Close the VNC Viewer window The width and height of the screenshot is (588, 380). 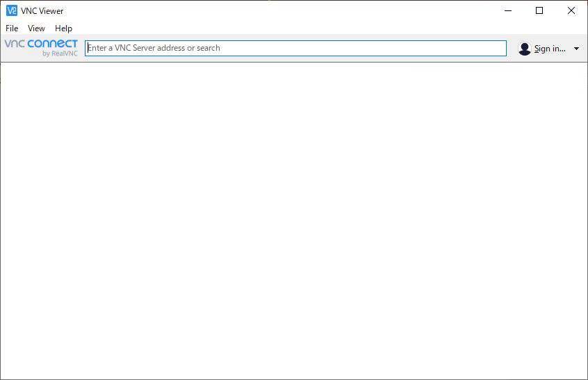click(x=571, y=10)
